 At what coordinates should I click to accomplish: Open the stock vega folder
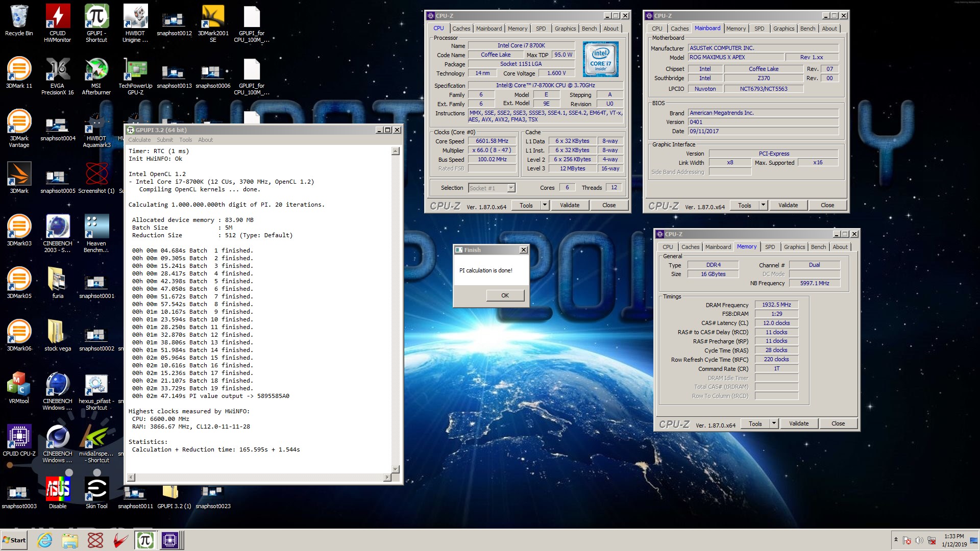tap(58, 335)
